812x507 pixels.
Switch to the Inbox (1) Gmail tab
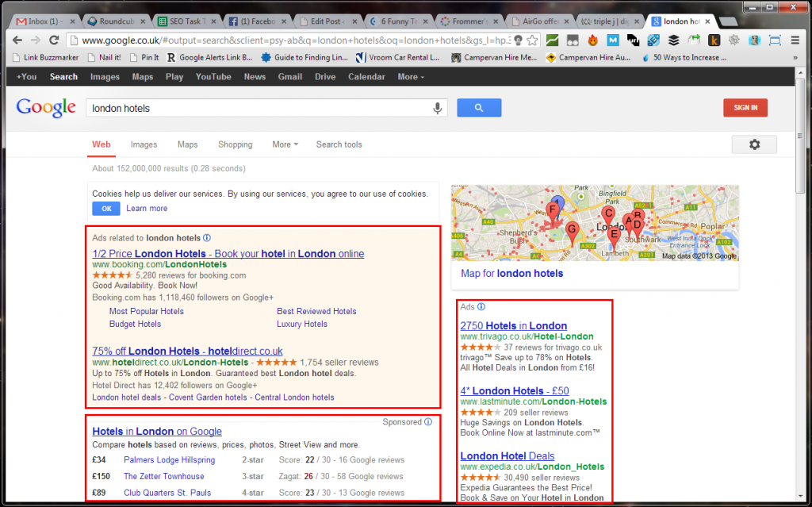pos(45,21)
